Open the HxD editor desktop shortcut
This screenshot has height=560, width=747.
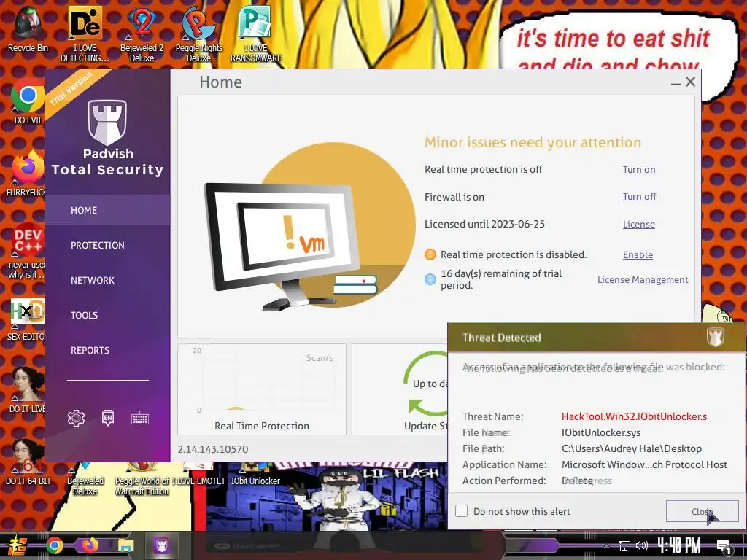tap(28, 319)
